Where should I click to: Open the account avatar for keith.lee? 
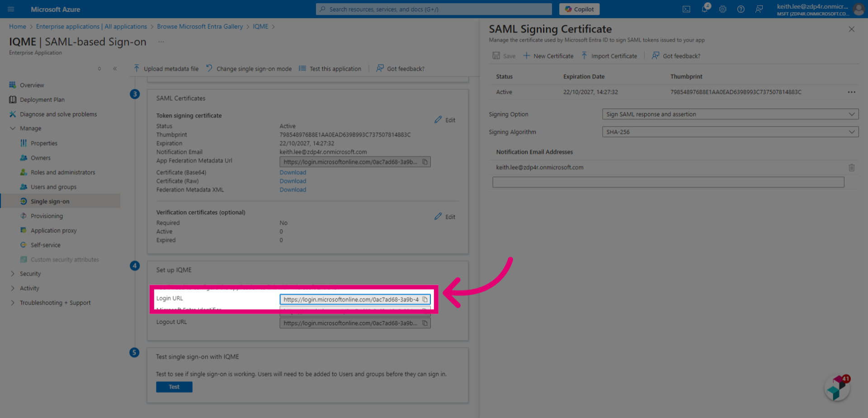(859, 9)
